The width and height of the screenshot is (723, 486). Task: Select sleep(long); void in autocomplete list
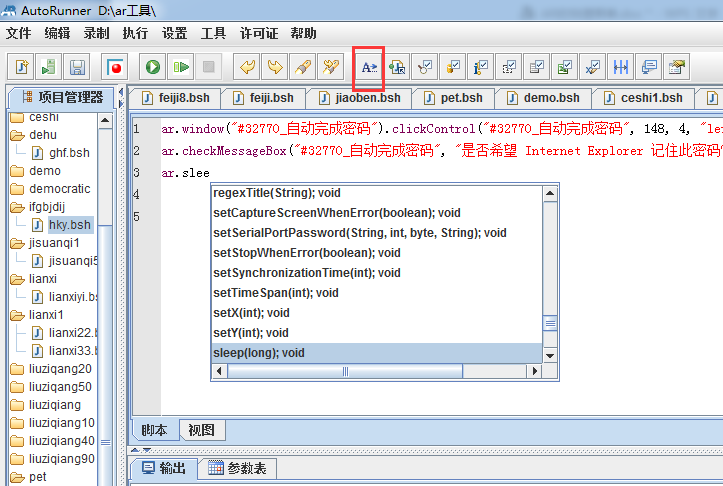(x=376, y=353)
